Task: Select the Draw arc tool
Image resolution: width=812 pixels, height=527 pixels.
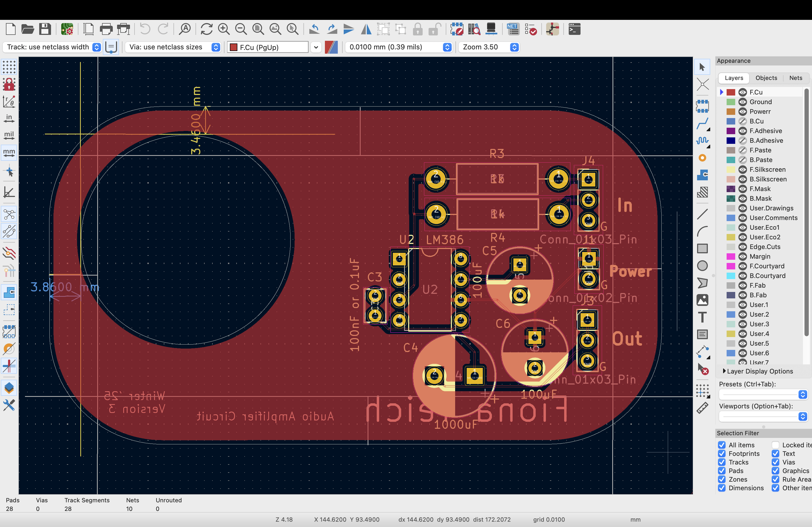Action: [702, 231]
